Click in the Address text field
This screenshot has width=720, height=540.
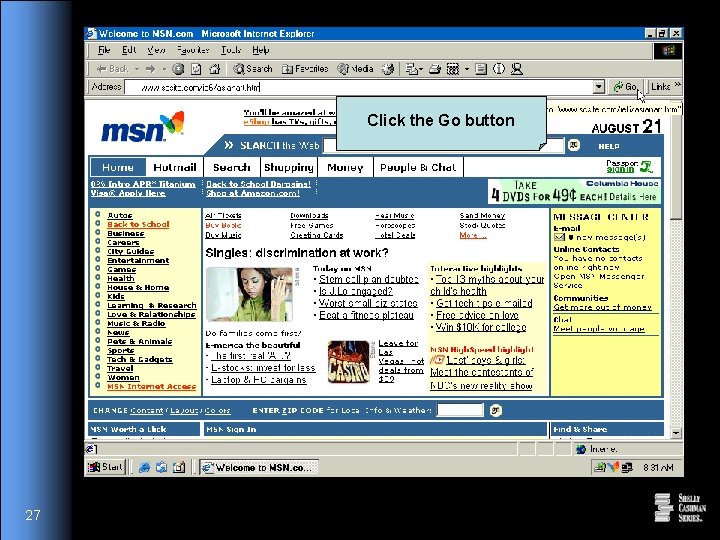coord(358,87)
